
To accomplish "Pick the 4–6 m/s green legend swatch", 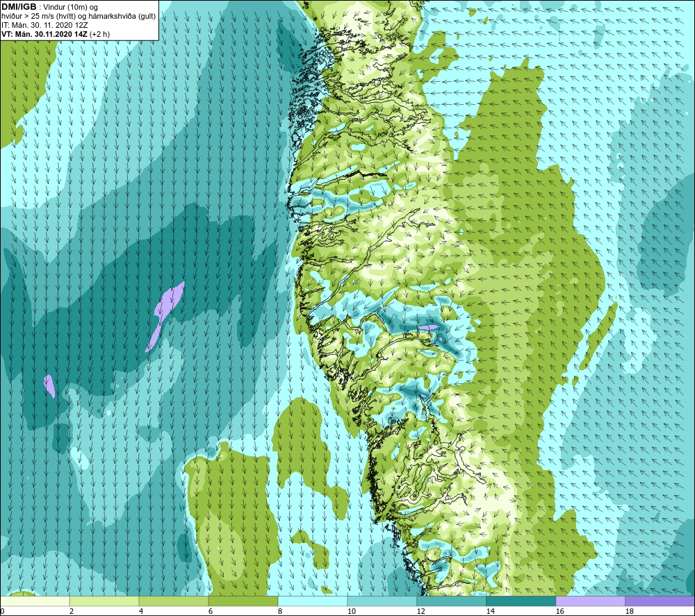I will coord(174,601).
